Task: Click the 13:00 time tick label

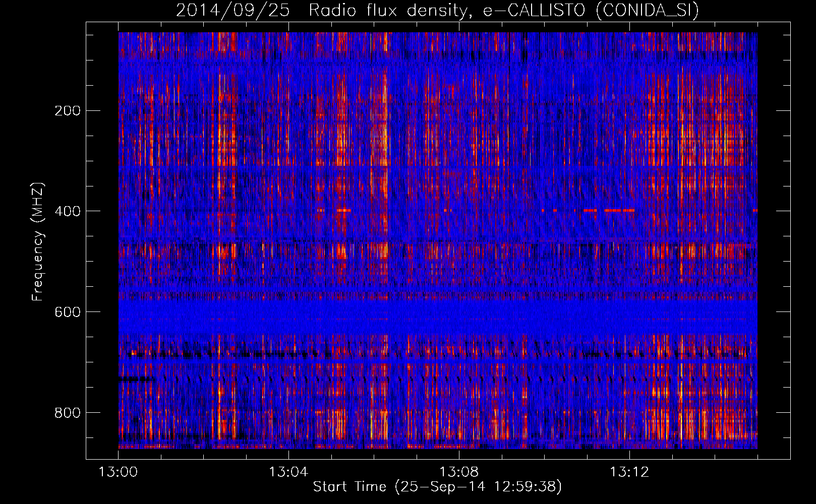Action: (118, 472)
